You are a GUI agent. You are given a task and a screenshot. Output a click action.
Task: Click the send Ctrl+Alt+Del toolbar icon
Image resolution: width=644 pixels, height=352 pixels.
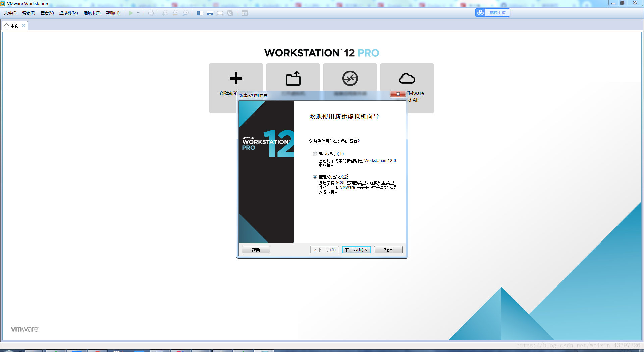click(151, 13)
